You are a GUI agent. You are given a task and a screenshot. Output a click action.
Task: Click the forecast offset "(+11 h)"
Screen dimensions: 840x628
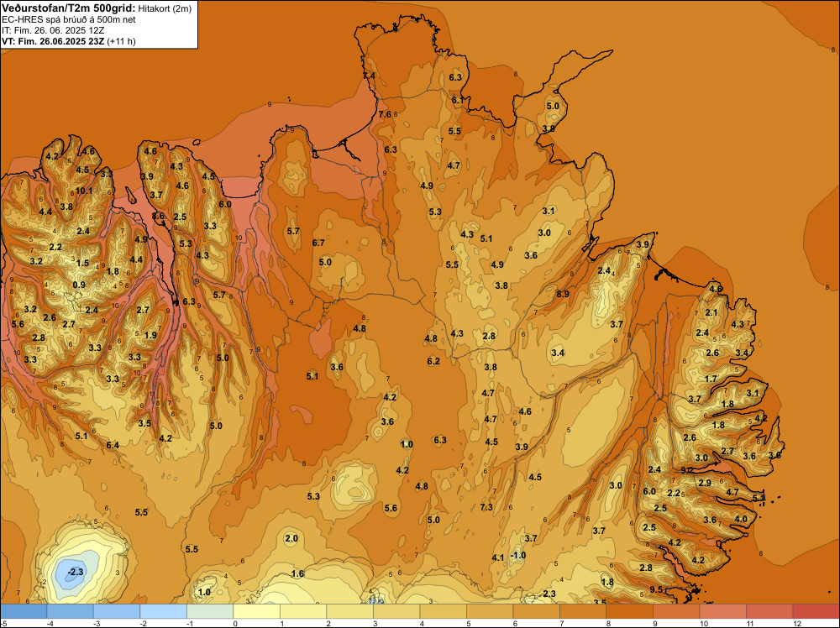click(x=122, y=41)
